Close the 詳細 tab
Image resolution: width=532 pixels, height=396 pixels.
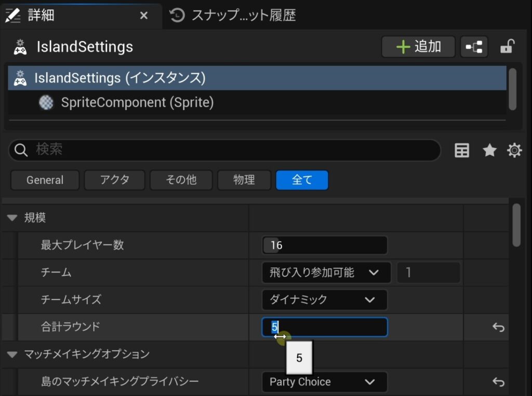click(144, 16)
